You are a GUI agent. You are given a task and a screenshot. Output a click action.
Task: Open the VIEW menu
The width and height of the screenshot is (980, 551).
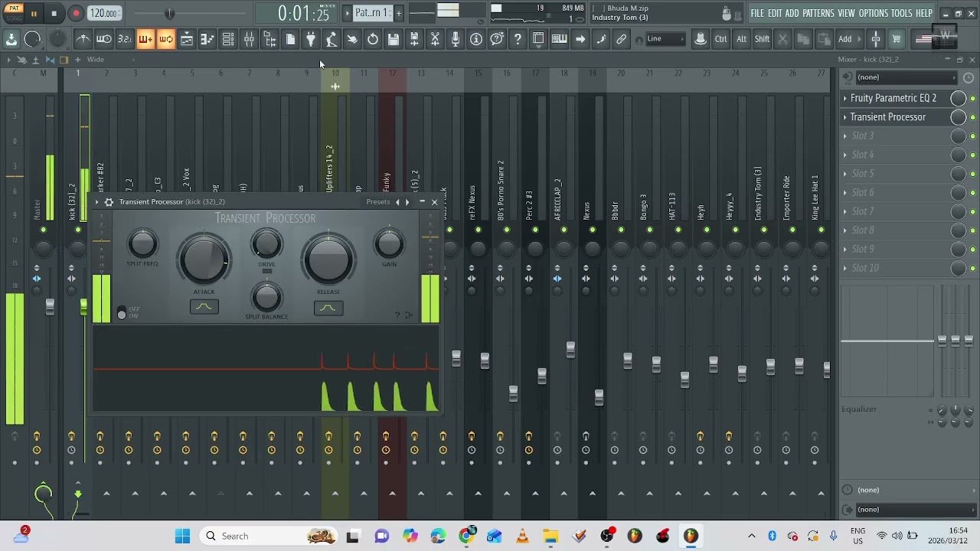846,13
